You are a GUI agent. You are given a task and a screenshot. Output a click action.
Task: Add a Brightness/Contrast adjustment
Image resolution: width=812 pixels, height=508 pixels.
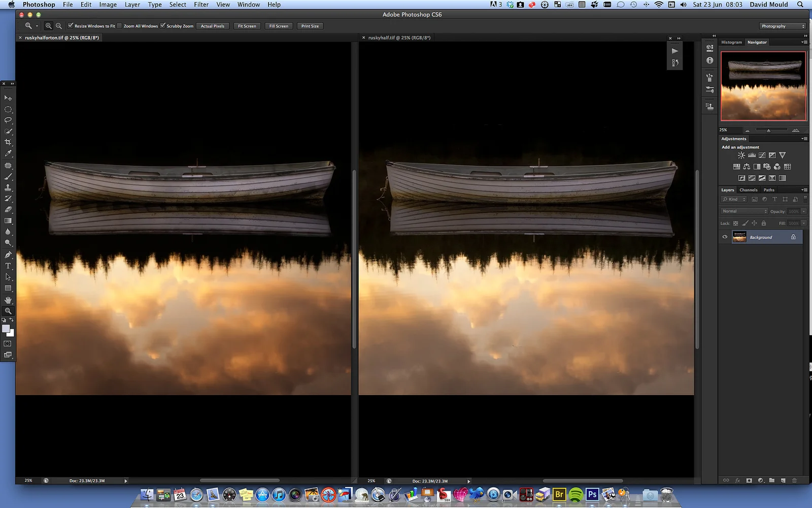coord(741,155)
